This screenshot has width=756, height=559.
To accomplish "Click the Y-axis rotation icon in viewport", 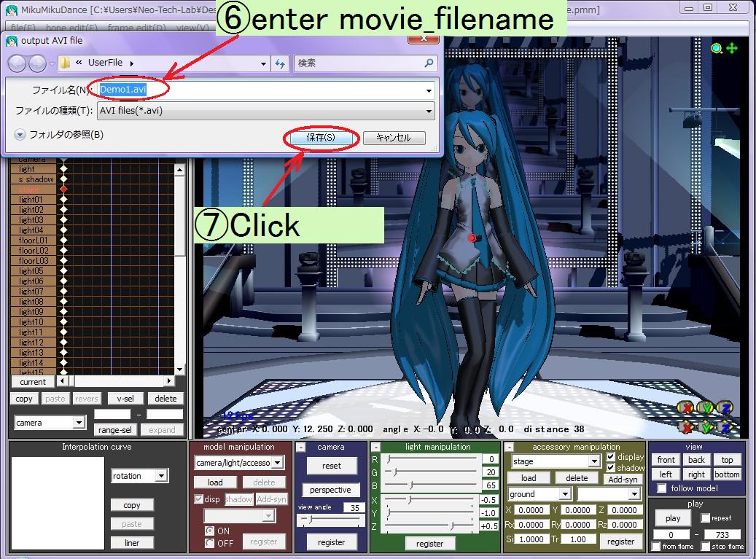I will click(x=706, y=408).
